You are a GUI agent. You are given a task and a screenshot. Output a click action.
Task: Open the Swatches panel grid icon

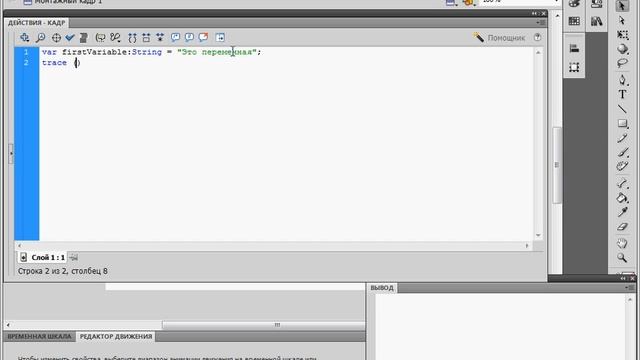pos(574,21)
